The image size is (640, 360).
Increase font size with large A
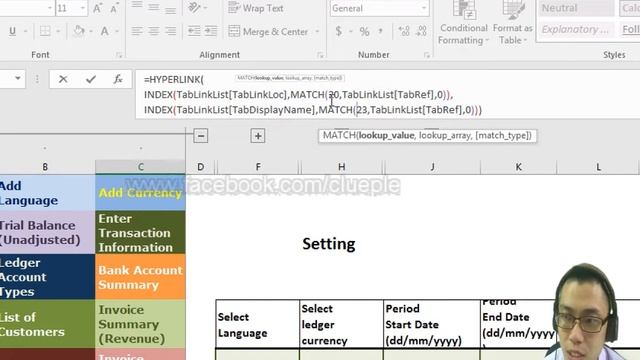(98, 8)
